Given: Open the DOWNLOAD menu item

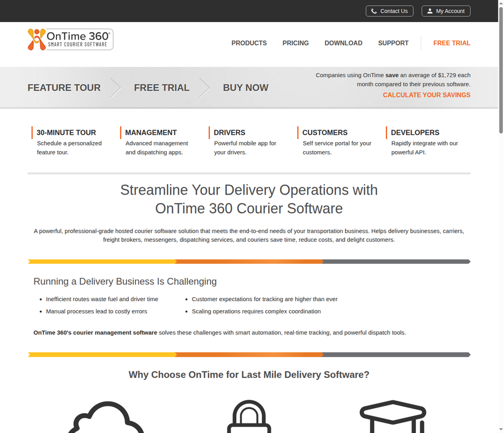Looking at the screenshot, I should coord(343,43).
